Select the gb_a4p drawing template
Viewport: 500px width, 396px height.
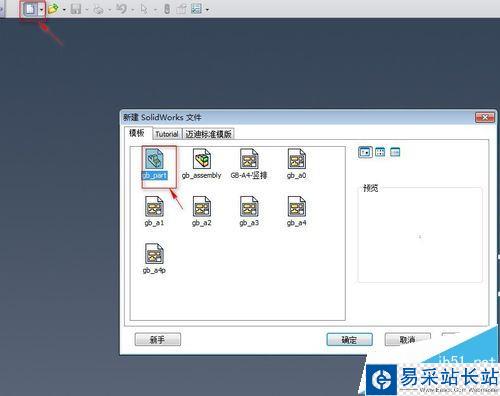click(x=154, y=259)
